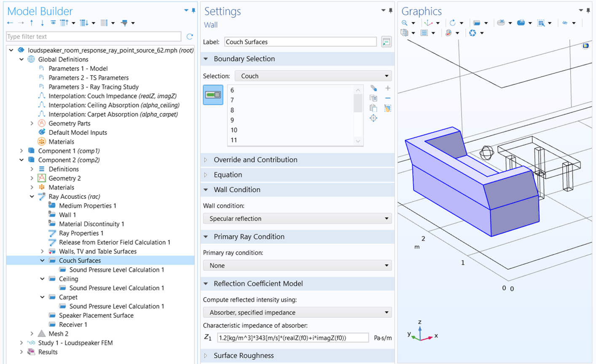
Task: Select the Receiver 1 node
Action: 73,325
